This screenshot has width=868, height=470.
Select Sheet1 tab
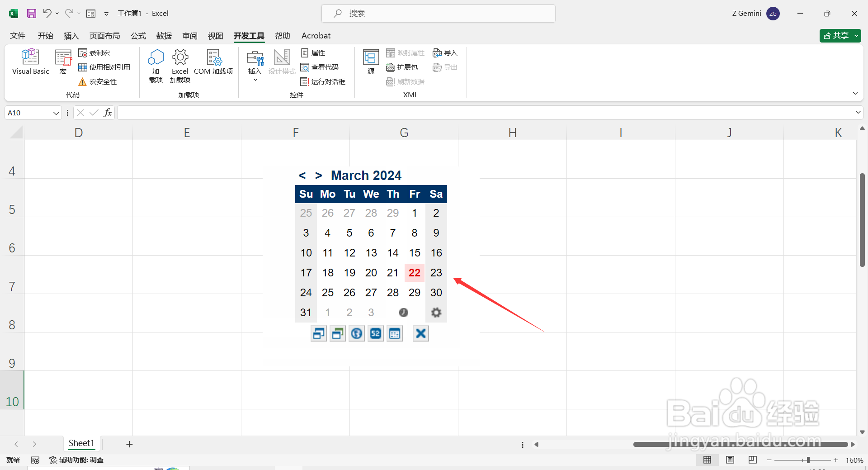[81, 443]
